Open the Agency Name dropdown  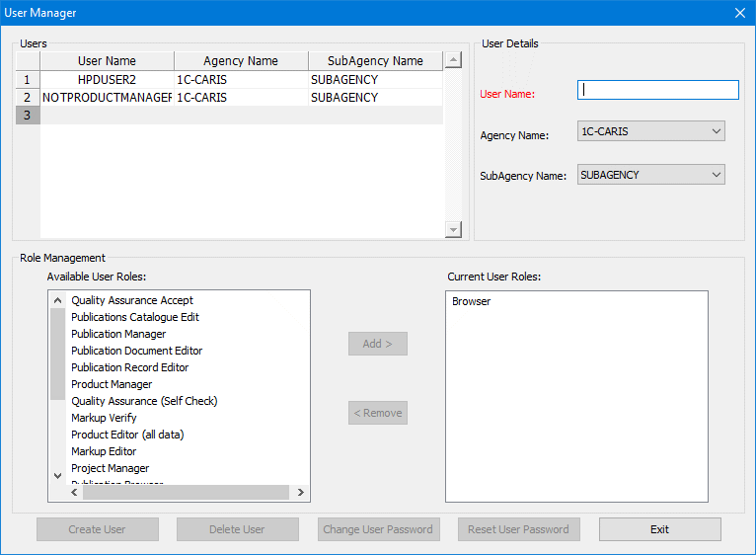pyautogui.click(x=650, y=131)
